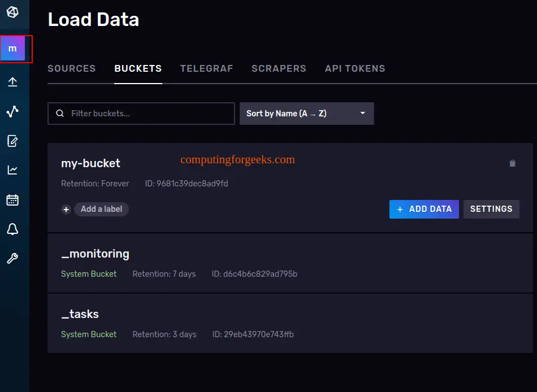The height and width of the screenshot is (392, 537).
Task: Click the plus icon beside Add a label
Action: 66,209
